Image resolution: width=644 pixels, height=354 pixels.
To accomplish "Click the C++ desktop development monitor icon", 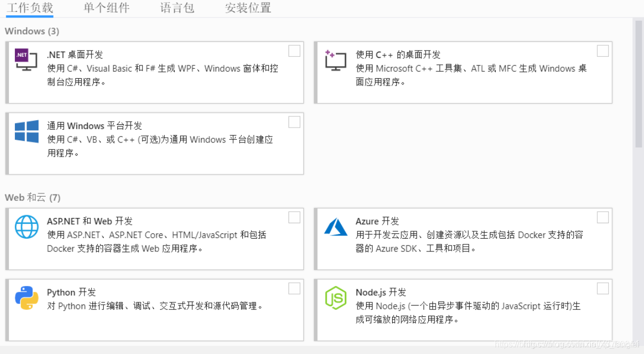I will [x=335, y=60].
